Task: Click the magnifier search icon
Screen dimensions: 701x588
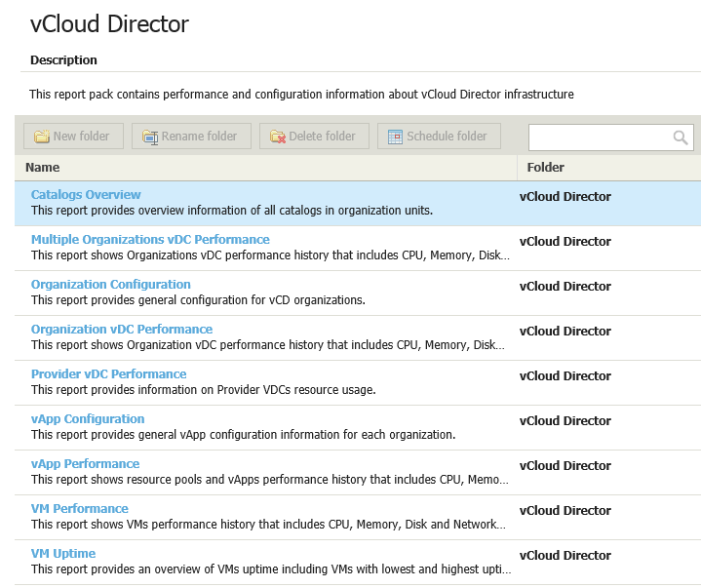Action: 681,137
